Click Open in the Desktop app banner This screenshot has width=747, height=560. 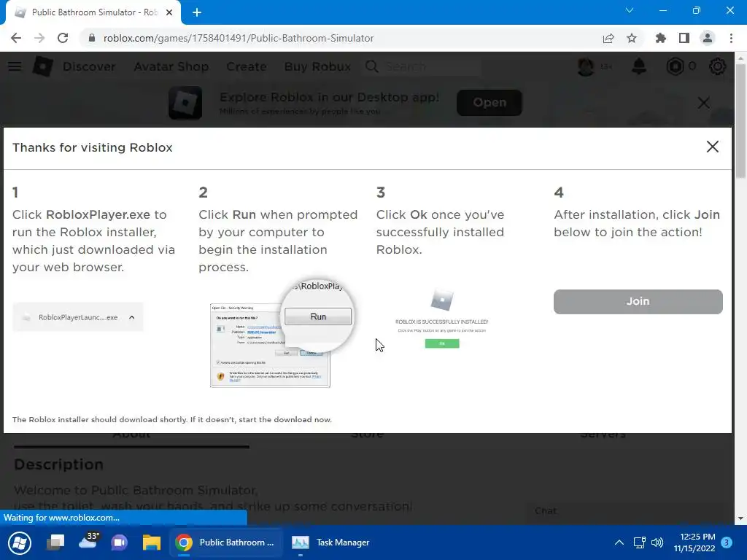pyautogui.click(x=489, y=102)
